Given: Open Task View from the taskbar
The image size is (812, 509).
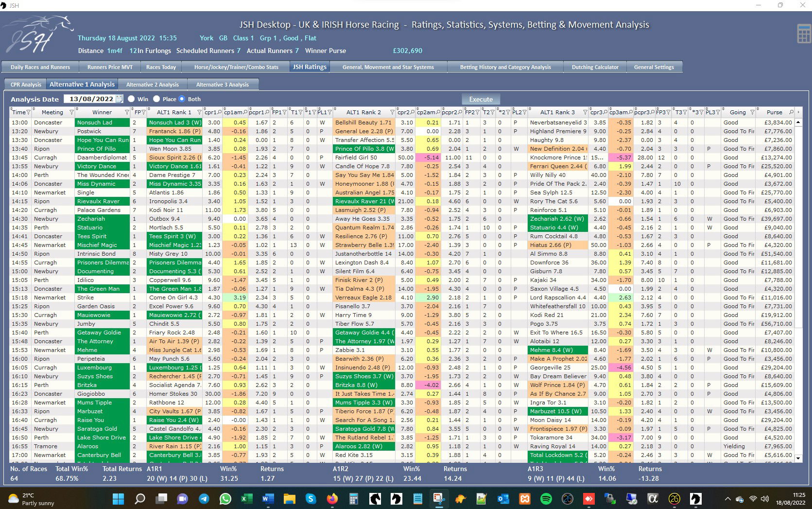Looking at the screenshot, I should pos(161,498).
